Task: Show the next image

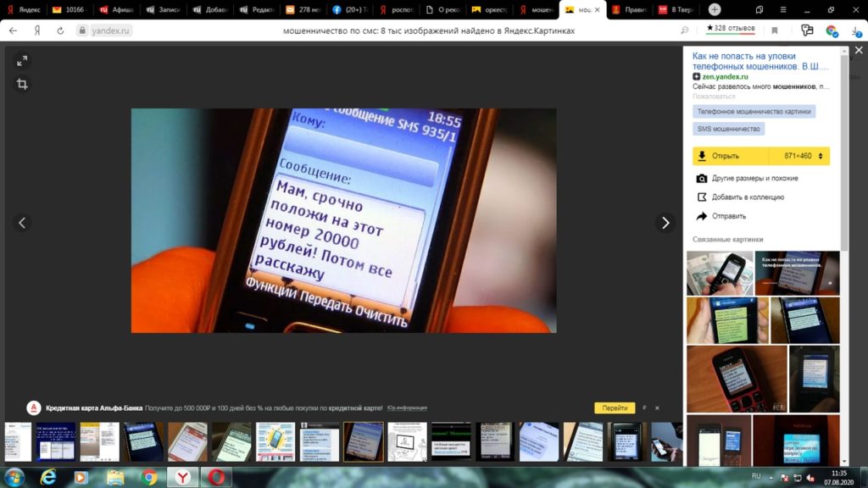Action: pyautogui.click(x=665, y=223)
